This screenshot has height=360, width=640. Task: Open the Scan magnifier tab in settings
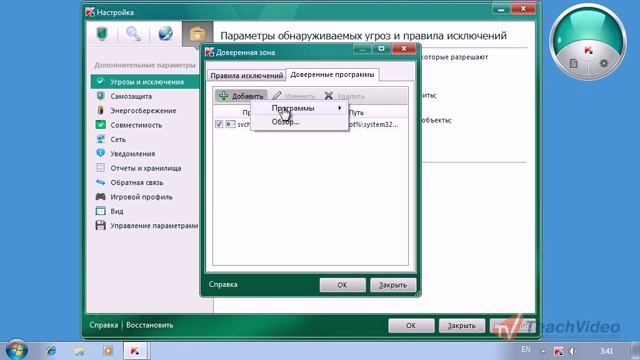133,33
